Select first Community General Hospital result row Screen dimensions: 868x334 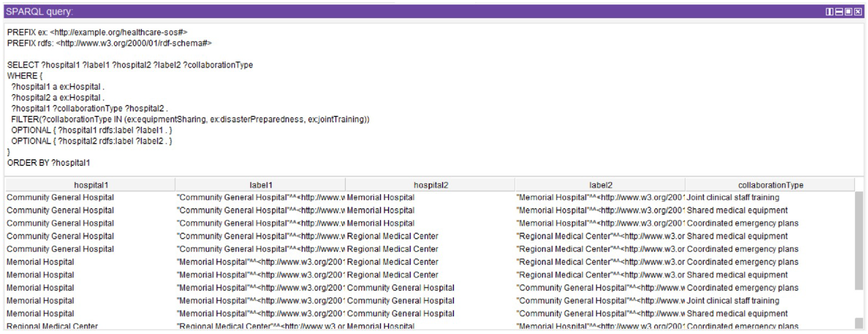[60, 198]
